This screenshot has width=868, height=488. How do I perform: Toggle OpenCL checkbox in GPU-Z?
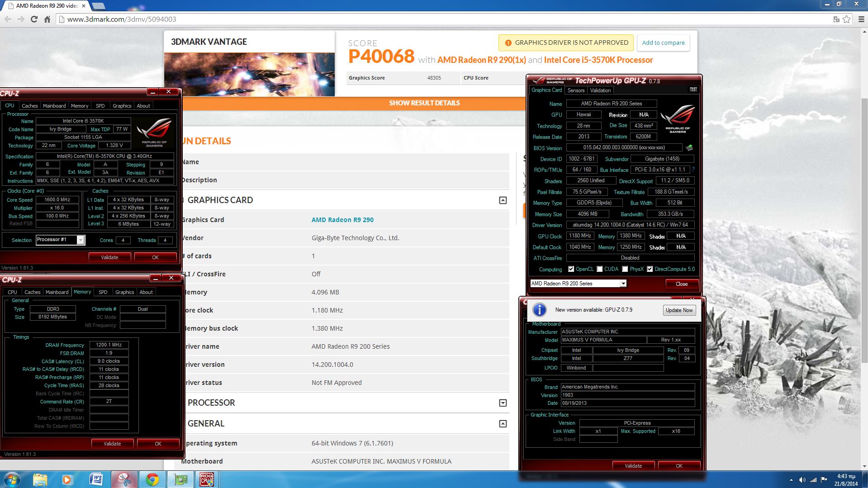click(571, 269)
